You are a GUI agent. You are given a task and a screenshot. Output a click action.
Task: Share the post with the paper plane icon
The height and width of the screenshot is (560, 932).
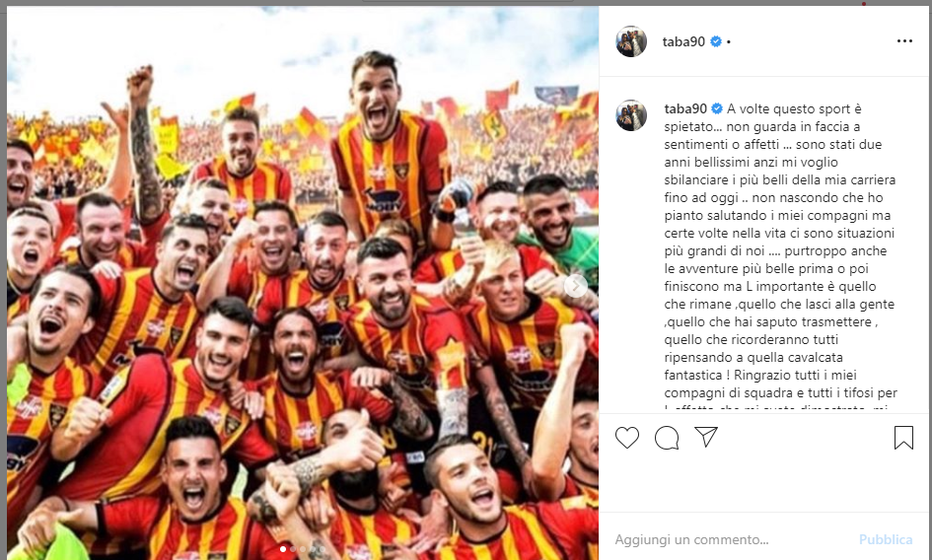[706, 437]
